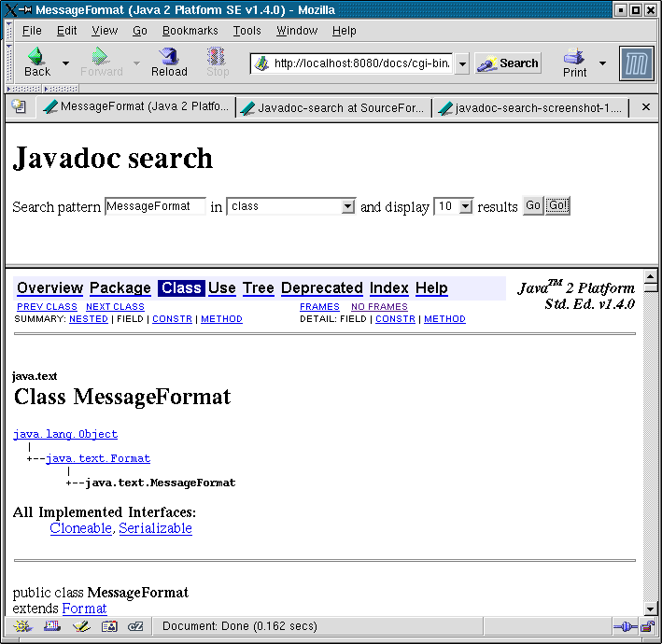Open Composer component status bar icon
This screenshot has height=644, width=662.
pyautogui.click(x=81, y=626)
